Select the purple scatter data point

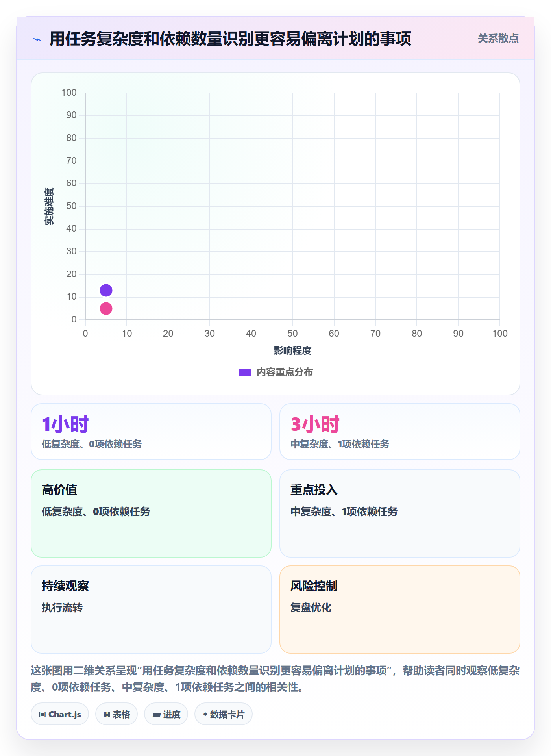click(x=106, y=291)
